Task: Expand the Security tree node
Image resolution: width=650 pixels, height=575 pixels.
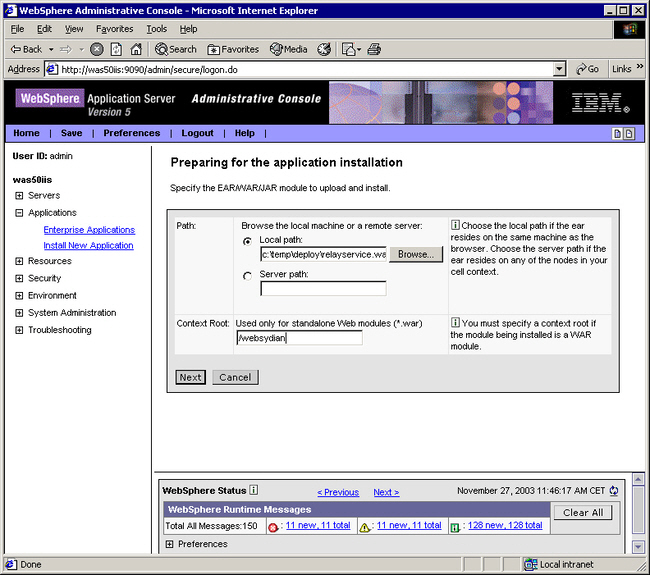Action: [19, 278]
